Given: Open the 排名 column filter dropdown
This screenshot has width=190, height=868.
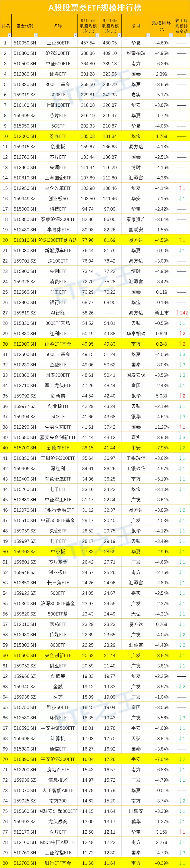Looking at the screenshot, I should (9, 35).
